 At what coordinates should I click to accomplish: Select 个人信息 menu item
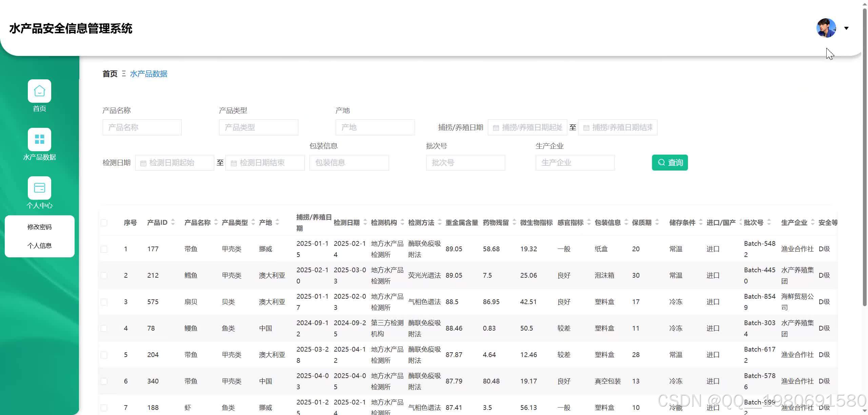click(x=39, y=245)
